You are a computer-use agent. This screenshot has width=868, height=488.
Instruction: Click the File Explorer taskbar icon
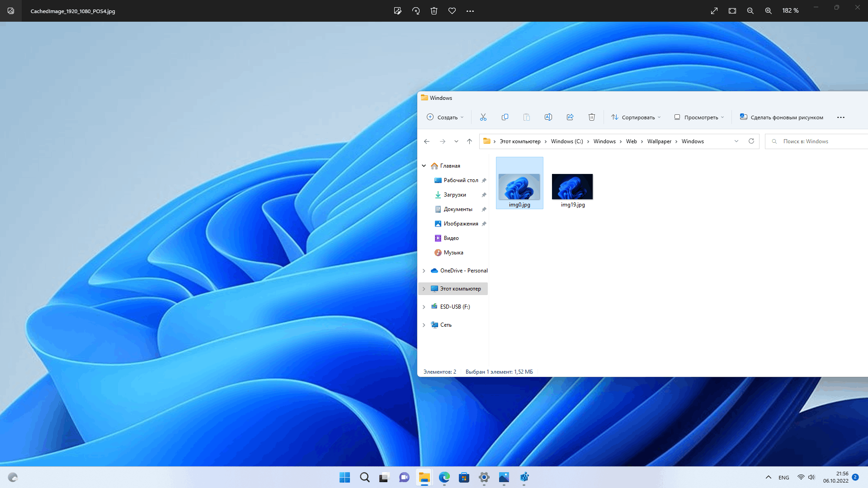pyautogui.click(x=424, y=477)
